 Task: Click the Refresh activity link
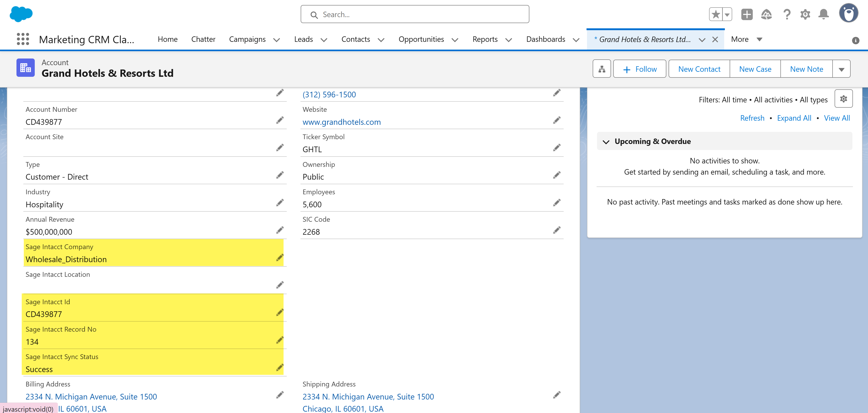pyautogui.click(x=752, y=118)
